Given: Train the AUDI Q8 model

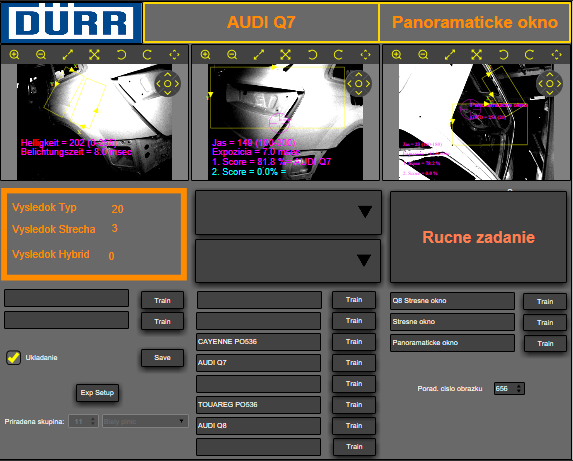Looking at the screenshot, I should click(x=354, y=426).
